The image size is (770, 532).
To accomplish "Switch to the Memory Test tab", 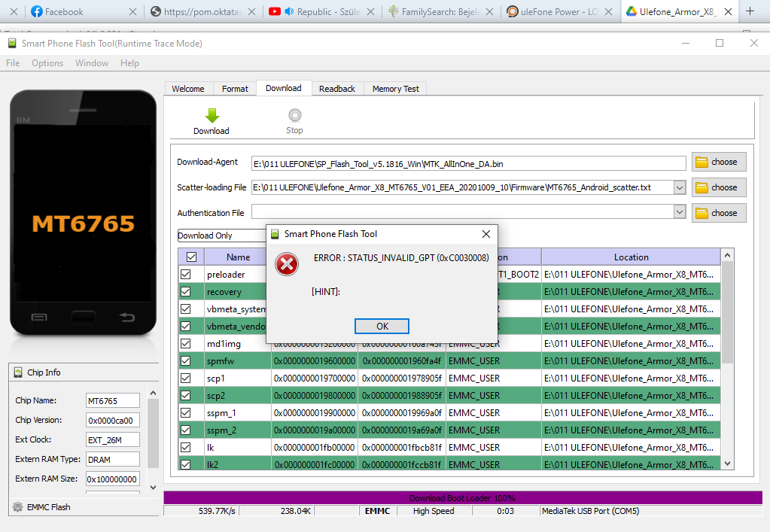I will (395, 89).
